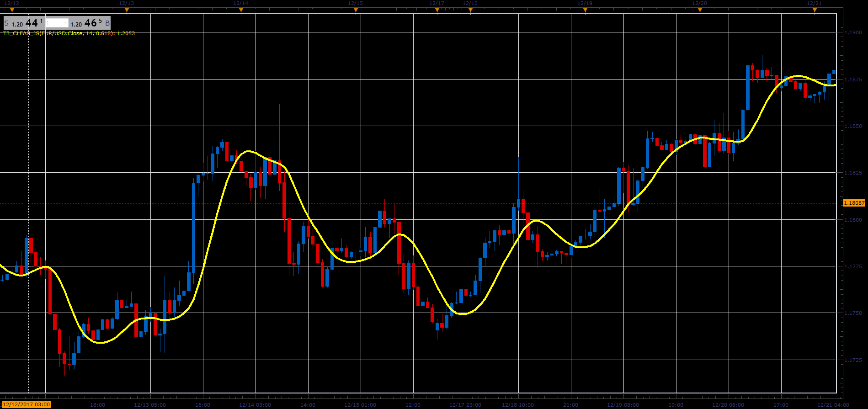Screen dimensions: 868x409
Task: Click the 12/15 01:00 time axis label
Action: coord(360,405)
